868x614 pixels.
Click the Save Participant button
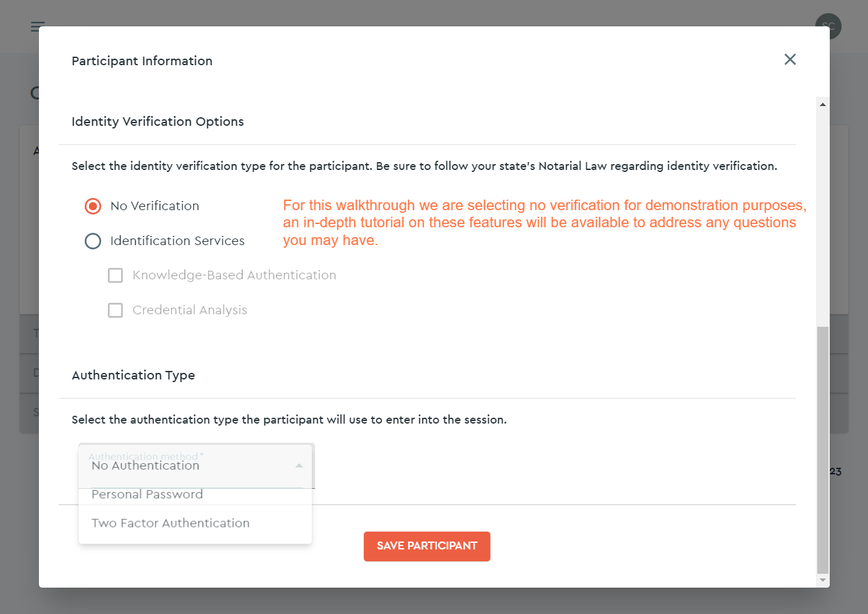coord(427,546)
